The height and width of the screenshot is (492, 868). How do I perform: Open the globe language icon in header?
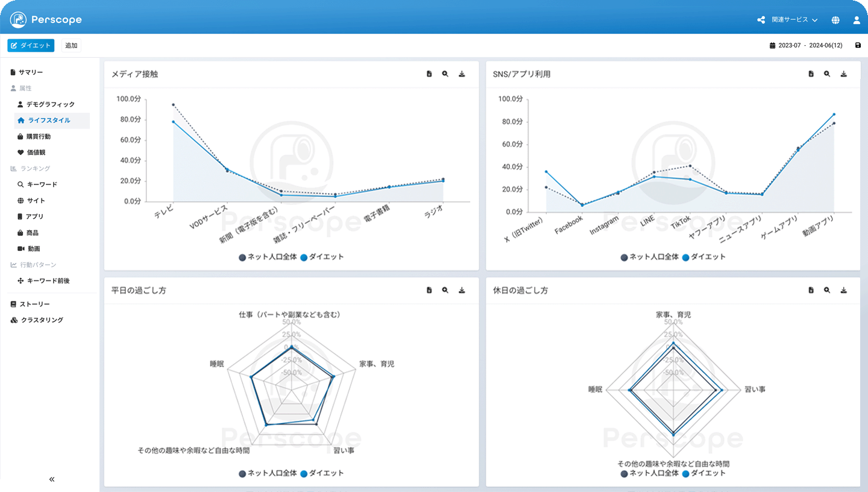(835, 20)
